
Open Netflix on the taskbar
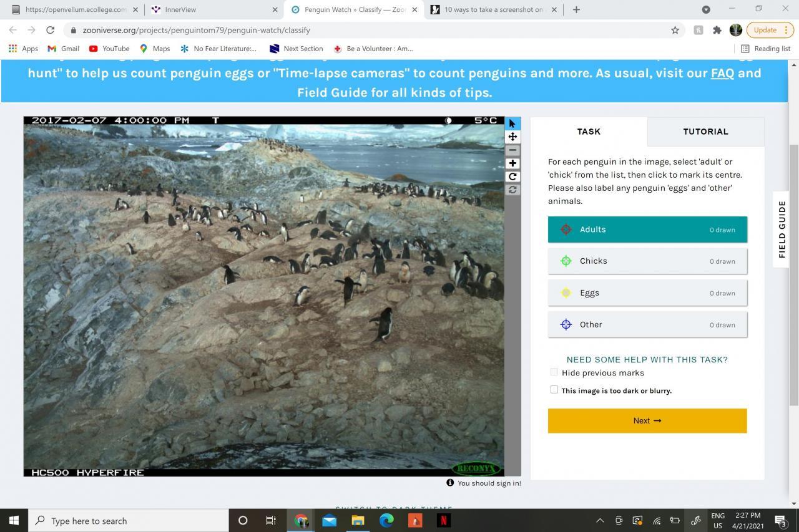444,520
